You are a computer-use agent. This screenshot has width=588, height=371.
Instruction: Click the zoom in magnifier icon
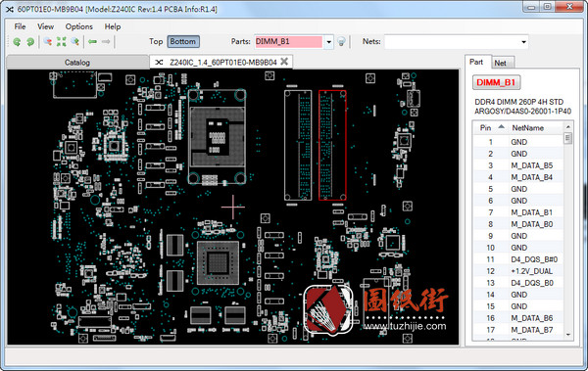point(75,41)
